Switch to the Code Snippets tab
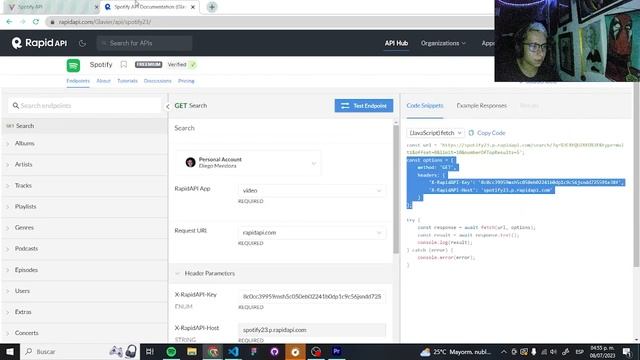 (424, 106)
